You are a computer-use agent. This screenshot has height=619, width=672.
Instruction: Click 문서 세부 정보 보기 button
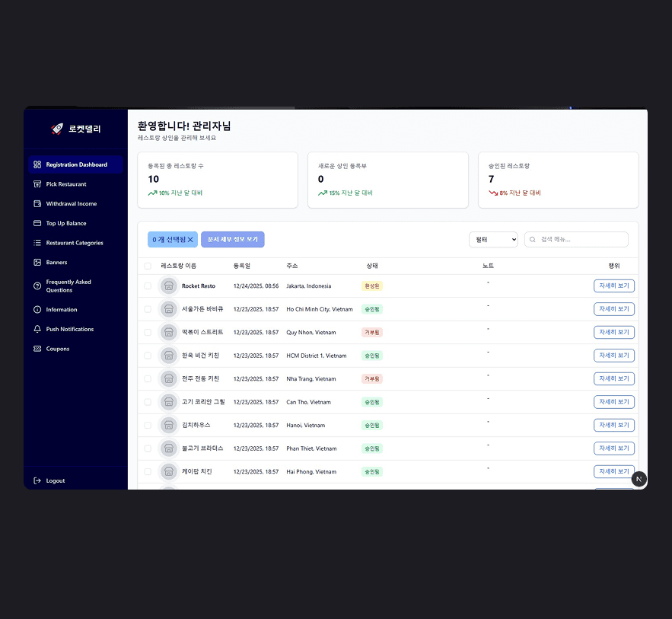tap(232, 239)
